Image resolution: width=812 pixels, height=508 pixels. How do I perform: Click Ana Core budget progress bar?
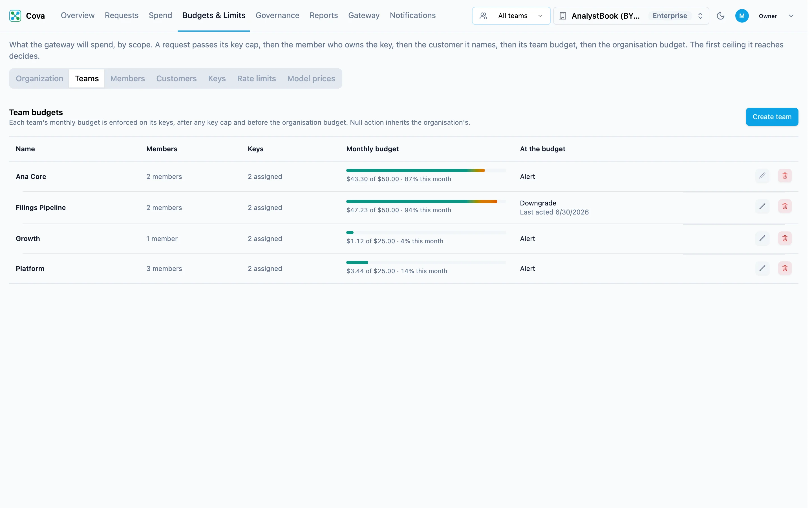(426, 171)
